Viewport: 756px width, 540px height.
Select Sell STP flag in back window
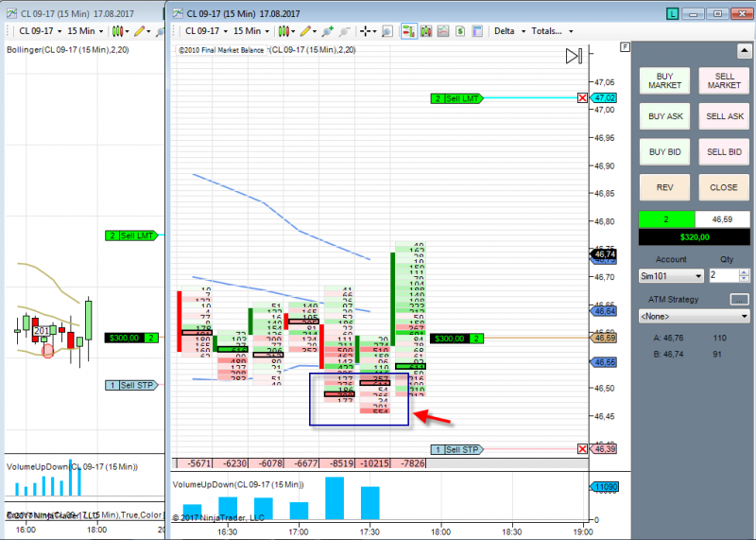(x=131, y=385)
